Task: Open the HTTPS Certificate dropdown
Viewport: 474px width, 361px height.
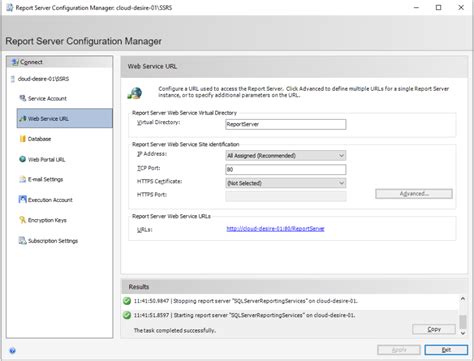Action: click(x=286, y=183)
